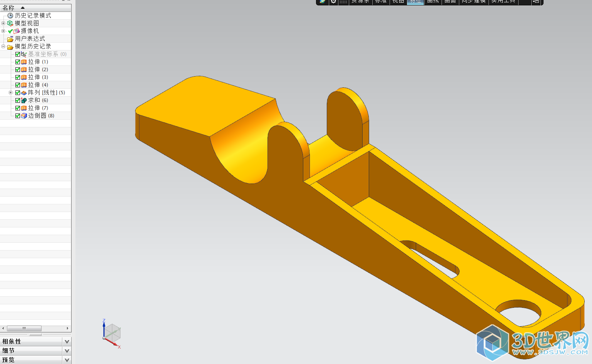Select the 求和 (6) feature label
The height and width of the screenshot is (364, 592).
(38, 100)
